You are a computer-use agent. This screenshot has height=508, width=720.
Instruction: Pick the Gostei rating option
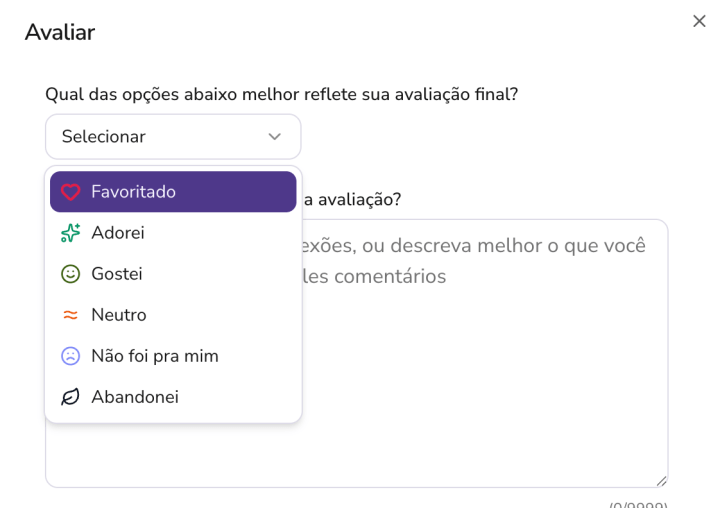[117, 274]
